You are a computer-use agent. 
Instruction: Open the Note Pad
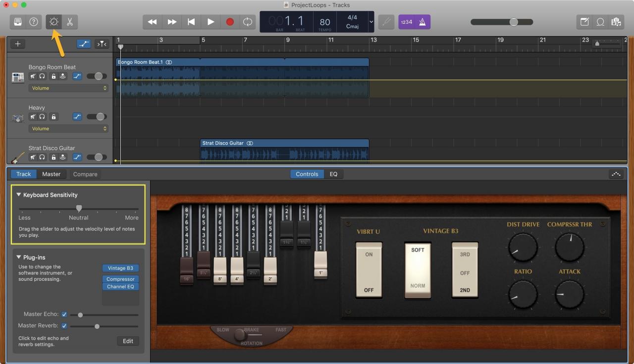tap(584, 22)
